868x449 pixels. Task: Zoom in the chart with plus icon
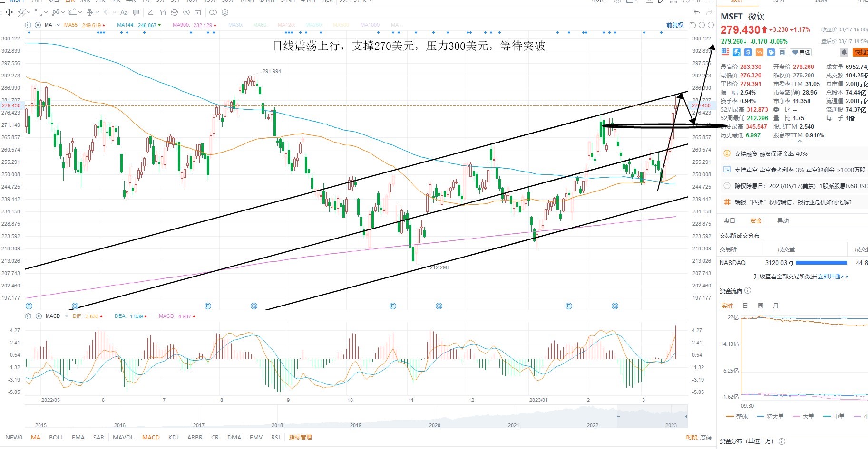pyautogui.click(x=711, y=25)
